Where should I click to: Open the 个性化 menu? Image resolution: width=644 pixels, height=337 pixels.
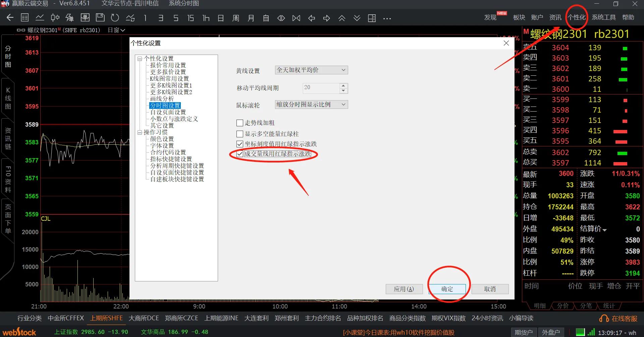pyautogui.click(x=576, y=17)
